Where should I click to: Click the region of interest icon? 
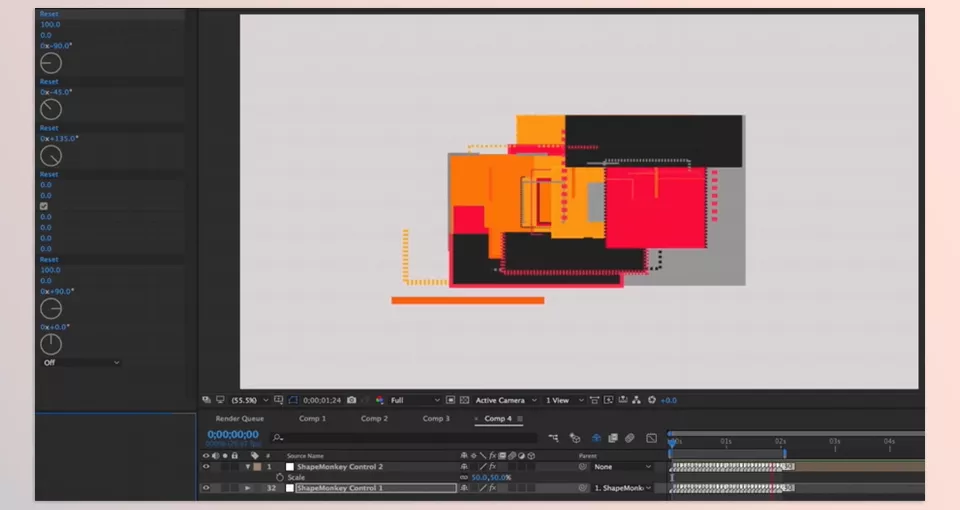coord(451,400)
